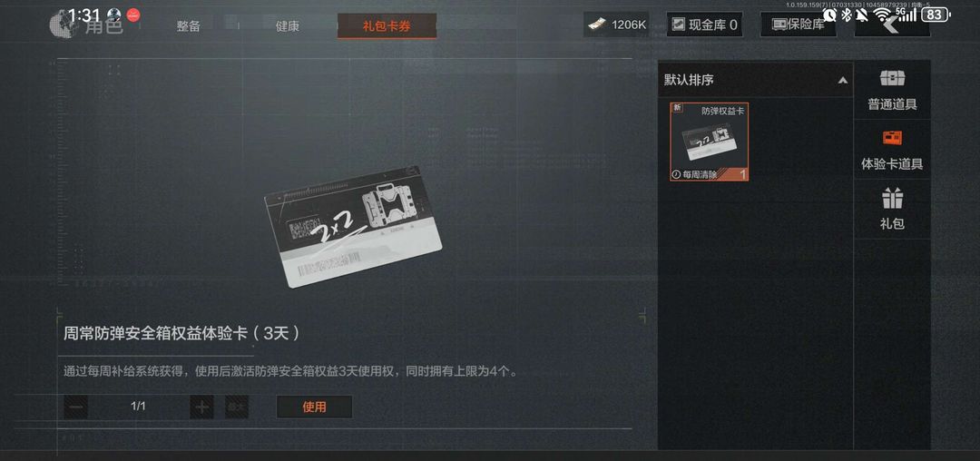Open the 保险库 safe storage
Image resolution: width=980 pixels, height=461 pixels.
[799, 25]
